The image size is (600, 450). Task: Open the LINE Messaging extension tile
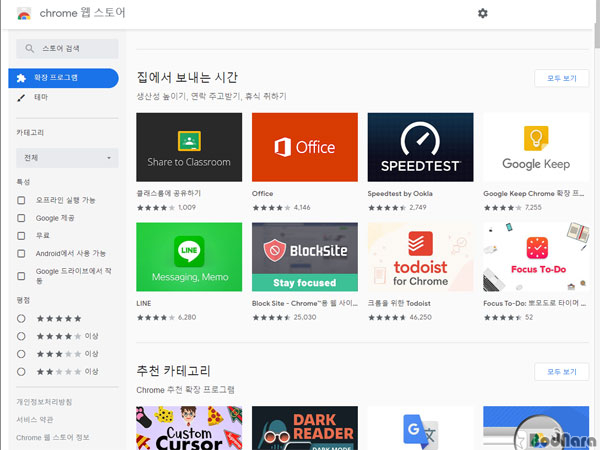click(x=189, y=256)
